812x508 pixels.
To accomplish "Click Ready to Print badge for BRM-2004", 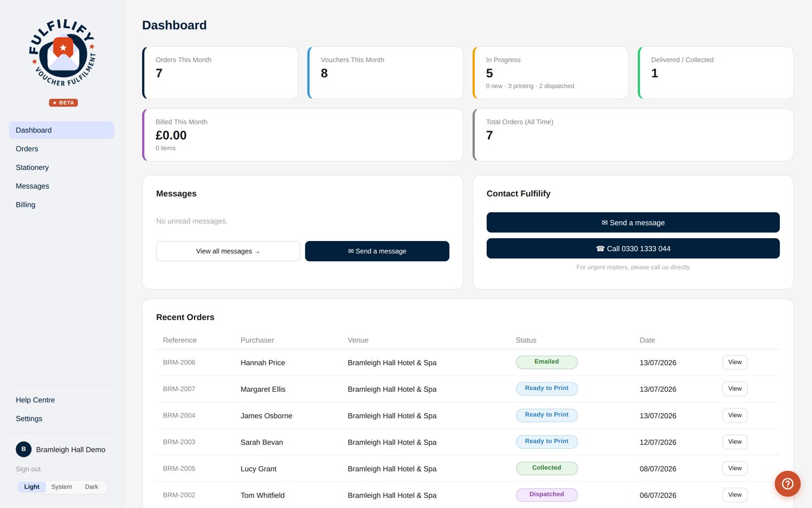I will click(547, 415).
